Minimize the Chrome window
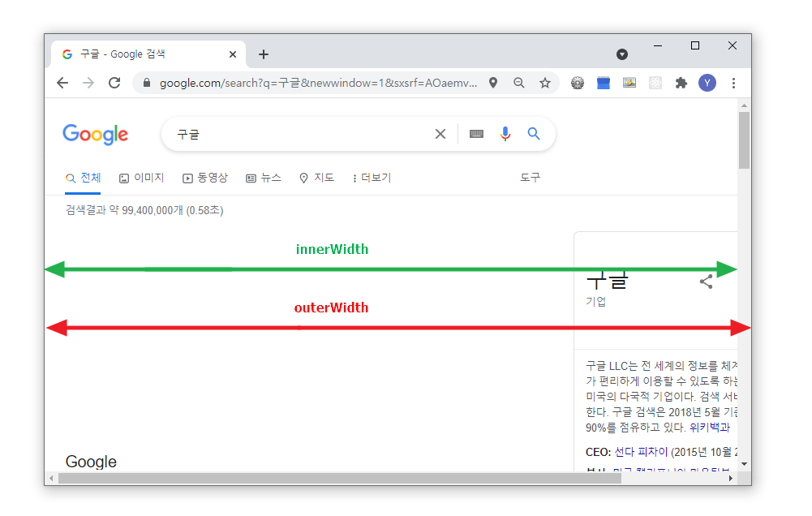 click(x=658, y=45)
